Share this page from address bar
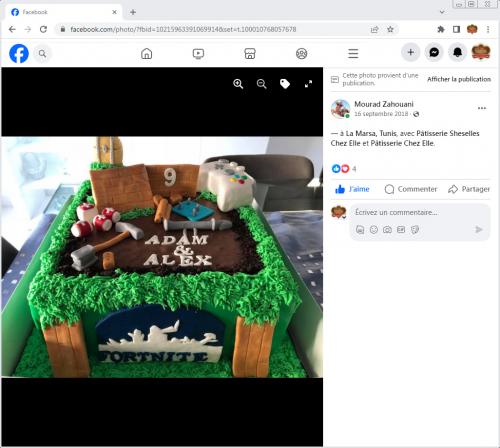Image resolution: width=500 pixels, height=448 pixels. tap(375, 29)
